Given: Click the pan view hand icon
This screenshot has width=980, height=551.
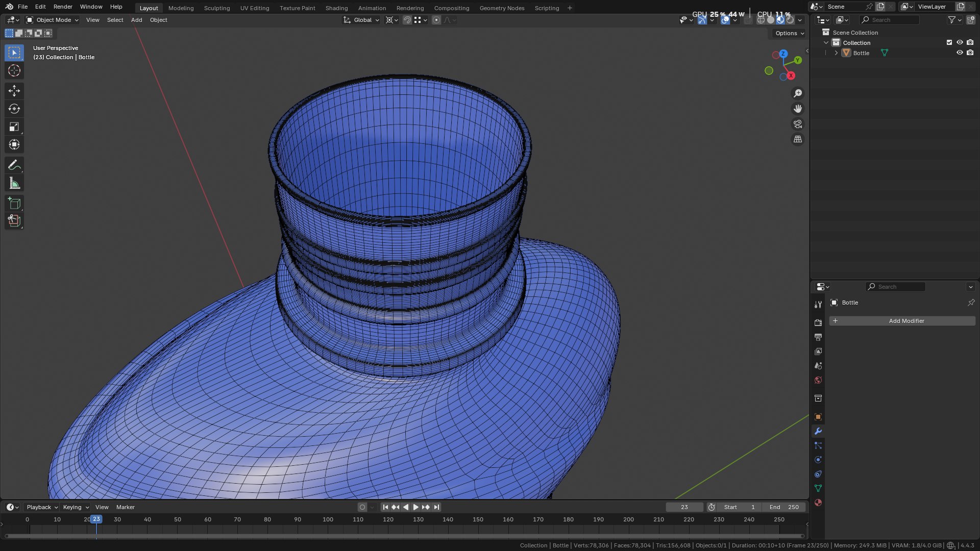Looking at the screenshot, I should [x=798, y=109].
